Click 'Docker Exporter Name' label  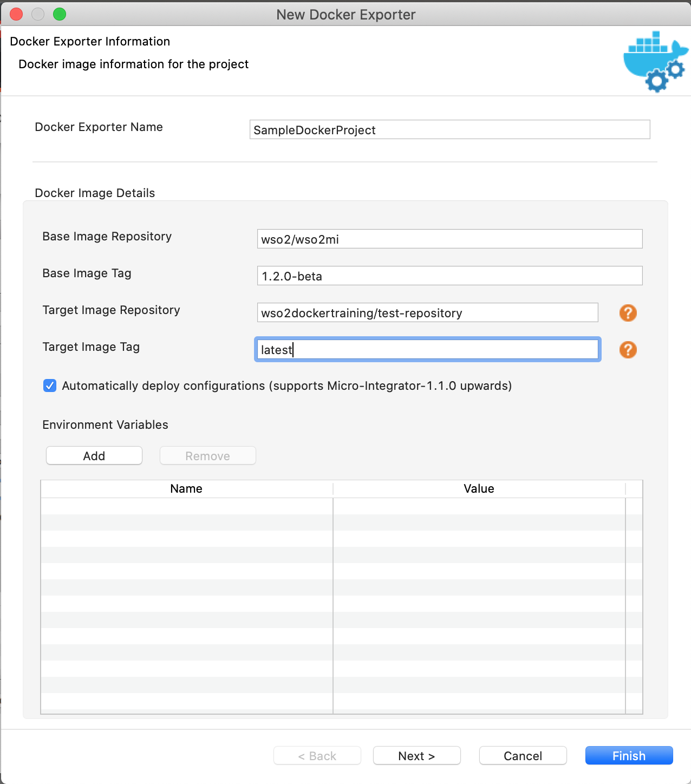click(99, 127)
